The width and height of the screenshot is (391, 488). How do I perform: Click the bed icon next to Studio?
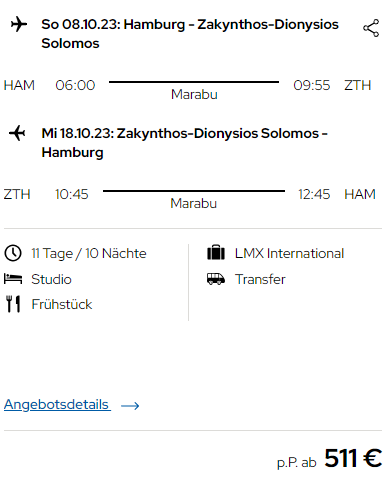[13, 279]
